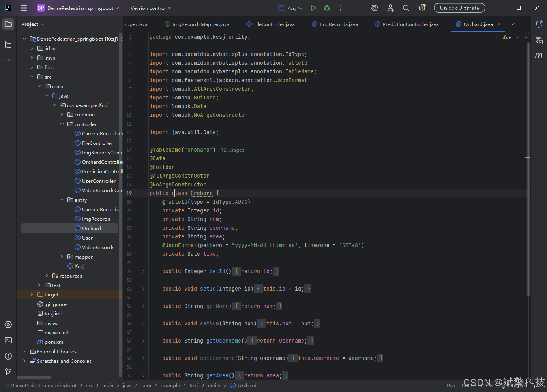
Task: Go to previous highlighted problem arrow
Action: 517,38
